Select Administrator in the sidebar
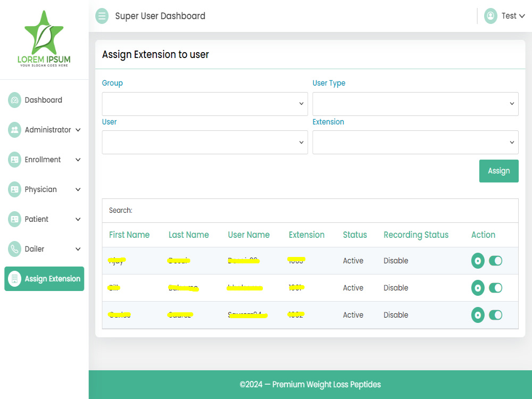The width and height of the screenshot is (532, 399). tap(48, 130)
